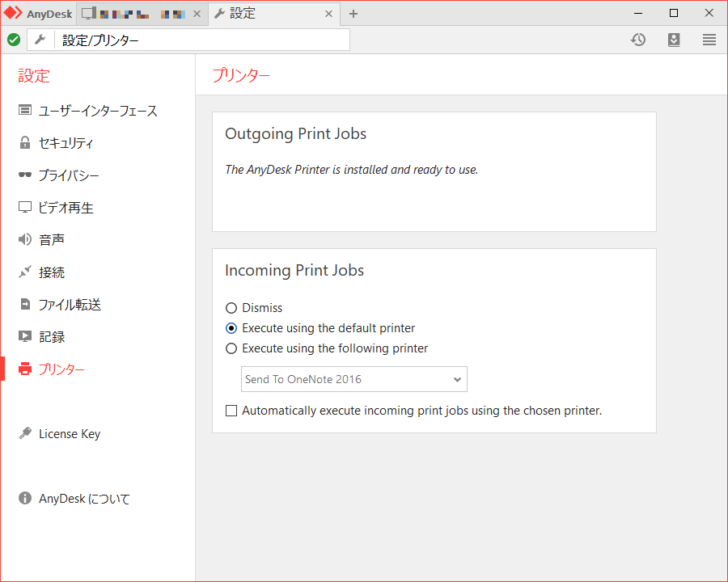Open プライバシー settings
This screenshot has width=728, height=582.
click(x=69, y=175)
